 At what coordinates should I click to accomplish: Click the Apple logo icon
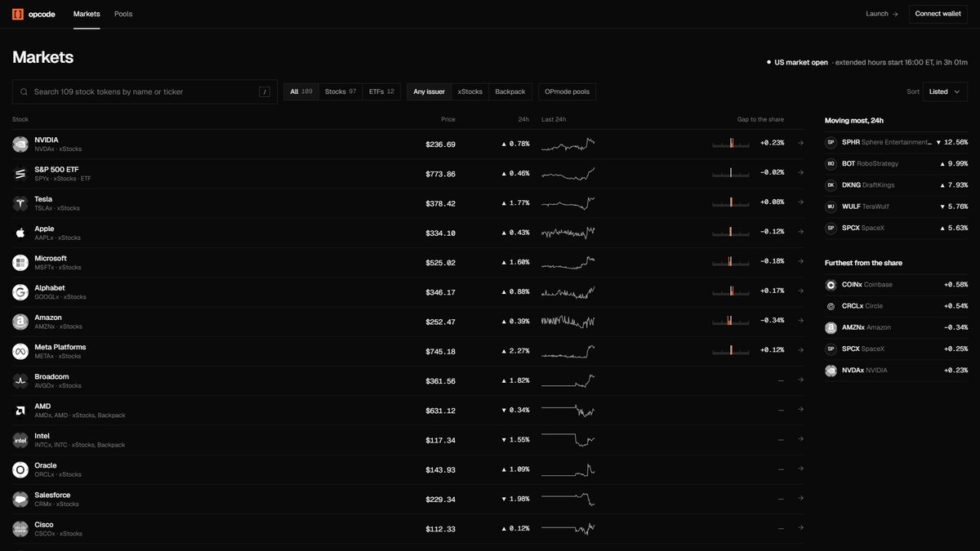point(20,233)
